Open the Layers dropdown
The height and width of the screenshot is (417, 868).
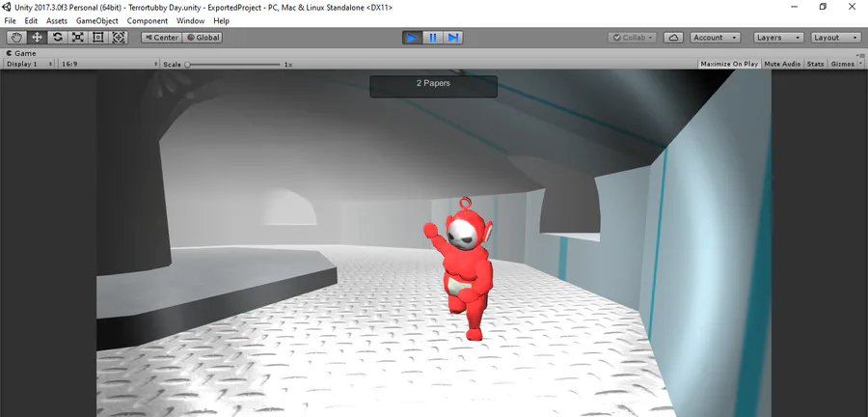click(779, 38)
